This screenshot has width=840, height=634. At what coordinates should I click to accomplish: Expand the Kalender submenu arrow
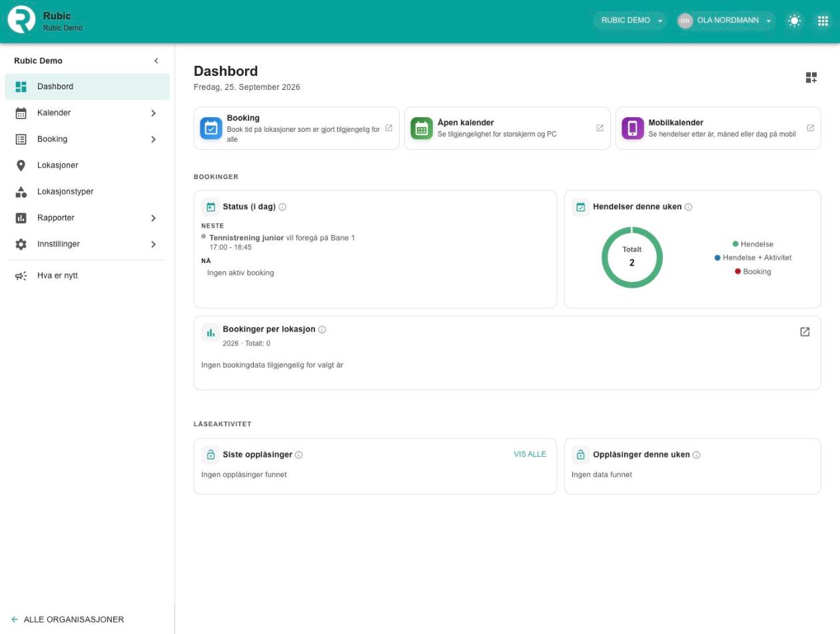coord(153,113)
